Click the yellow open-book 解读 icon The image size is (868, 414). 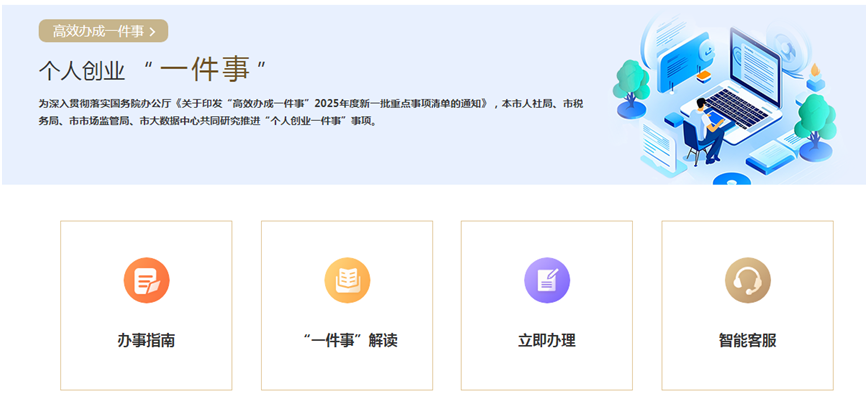point(347,280)
